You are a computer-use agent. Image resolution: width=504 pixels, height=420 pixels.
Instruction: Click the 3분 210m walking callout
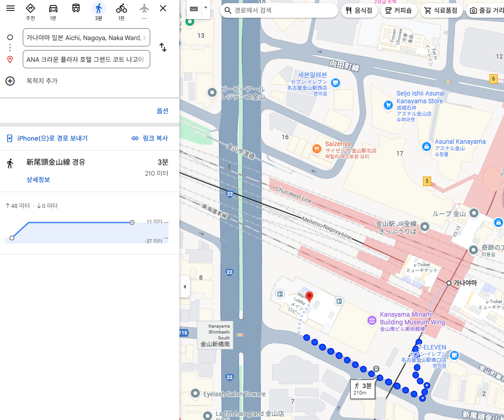[x=362, y=389]
